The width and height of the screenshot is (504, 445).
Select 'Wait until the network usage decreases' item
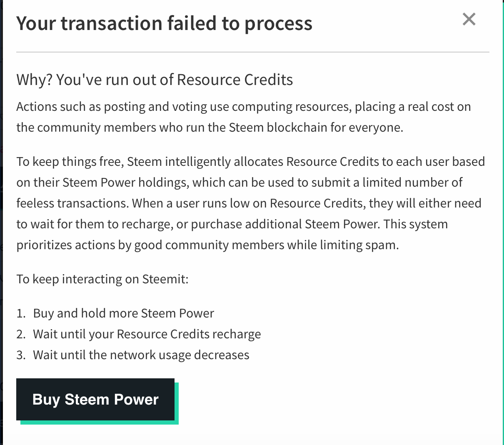click(141, 355)
